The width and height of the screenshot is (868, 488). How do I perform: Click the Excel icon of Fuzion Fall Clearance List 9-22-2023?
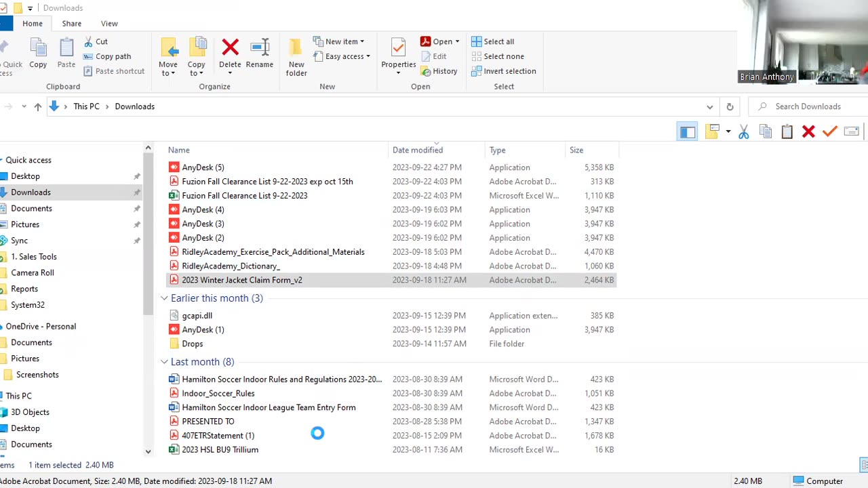(x=174, y=195)
